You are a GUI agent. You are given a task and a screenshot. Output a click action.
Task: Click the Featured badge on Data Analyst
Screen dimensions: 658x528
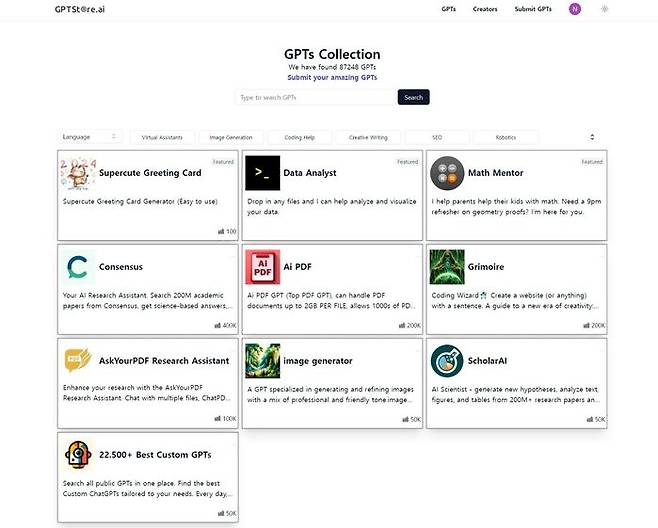(x=407, y=162)
